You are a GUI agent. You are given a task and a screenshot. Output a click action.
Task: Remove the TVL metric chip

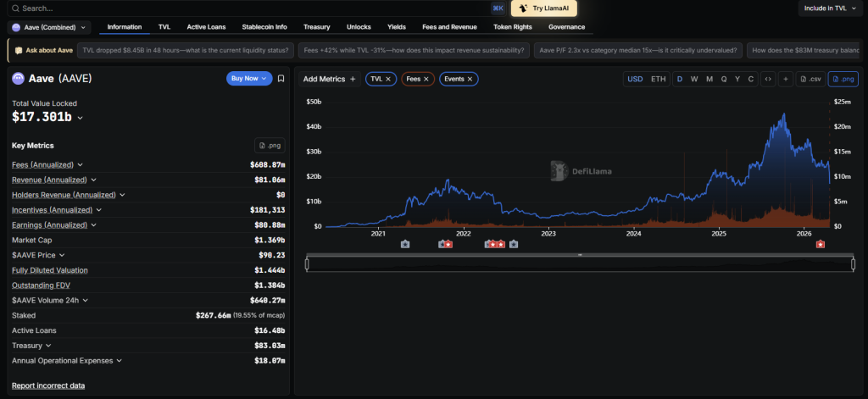pyautogui.click(x=388, y=79)
